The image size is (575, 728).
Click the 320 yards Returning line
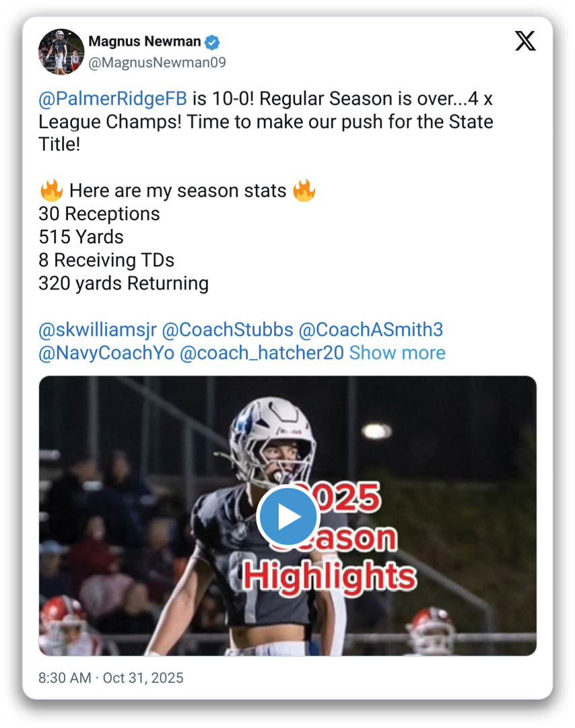[x=123, y=284]
